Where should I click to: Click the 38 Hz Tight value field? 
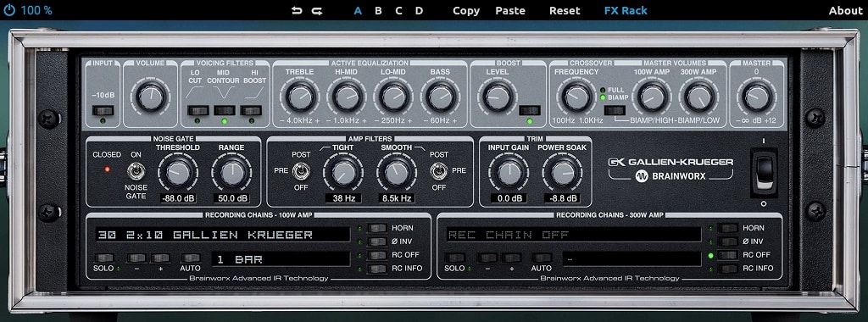pyautogui.click(x=343, y=198)
